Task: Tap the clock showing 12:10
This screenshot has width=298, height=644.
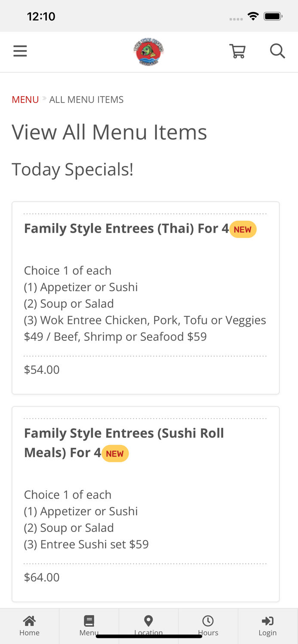Action: point(41,16)
